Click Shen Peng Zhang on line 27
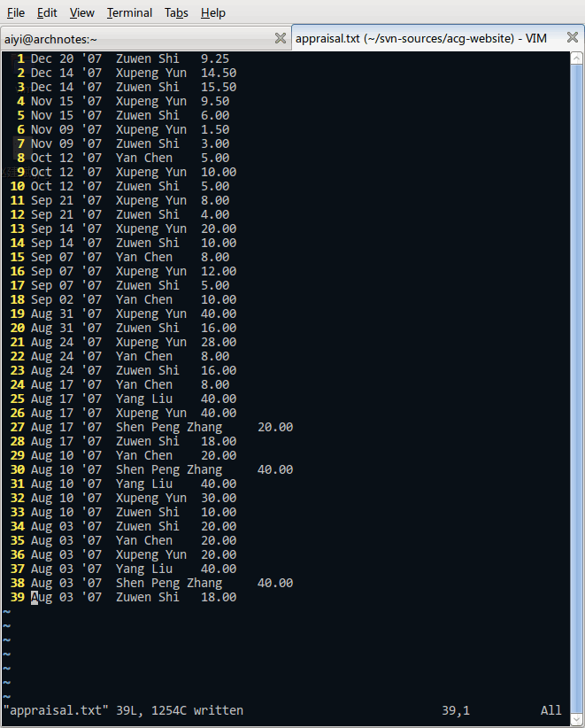 (168, 427)
